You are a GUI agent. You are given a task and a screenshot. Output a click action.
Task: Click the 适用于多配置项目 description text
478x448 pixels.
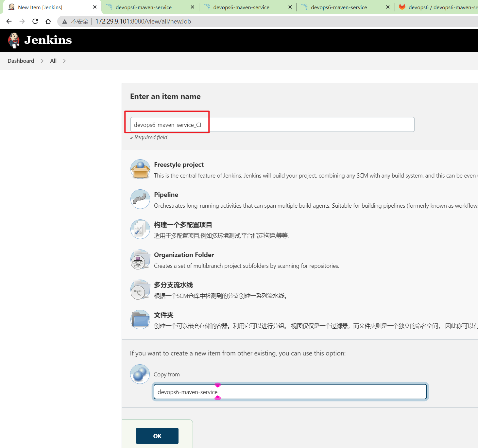click(221, 236)
